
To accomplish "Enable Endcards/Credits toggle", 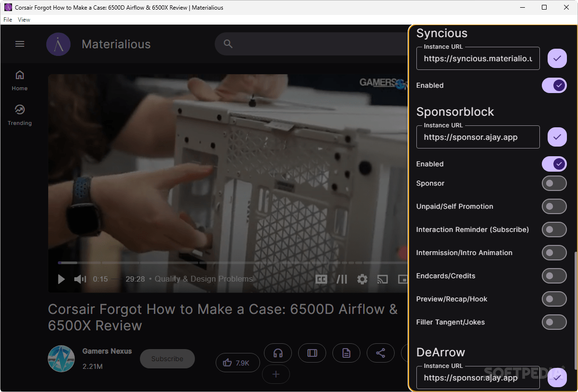I will [554, 276].
